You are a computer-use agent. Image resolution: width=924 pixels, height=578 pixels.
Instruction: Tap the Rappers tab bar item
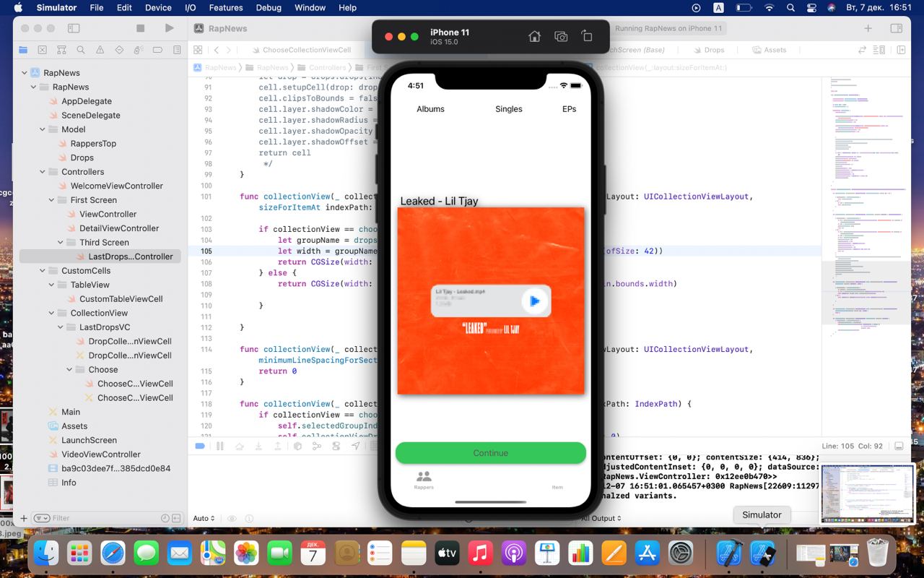[424, 480]
